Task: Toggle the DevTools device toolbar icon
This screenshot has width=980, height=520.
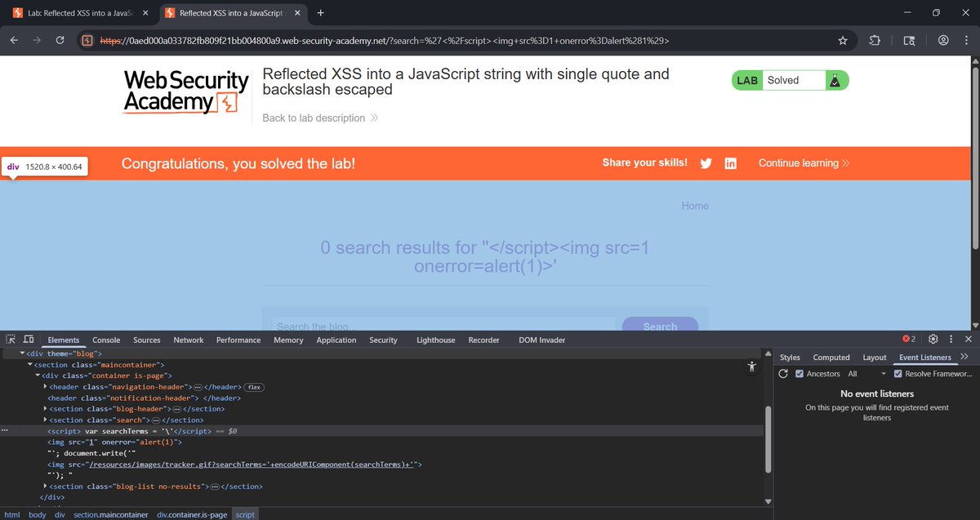Action: point(29,340)
